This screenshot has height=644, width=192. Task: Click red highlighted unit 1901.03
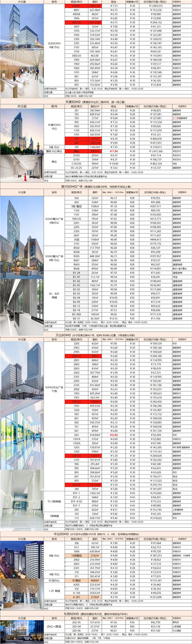click(x=76, y=402)
